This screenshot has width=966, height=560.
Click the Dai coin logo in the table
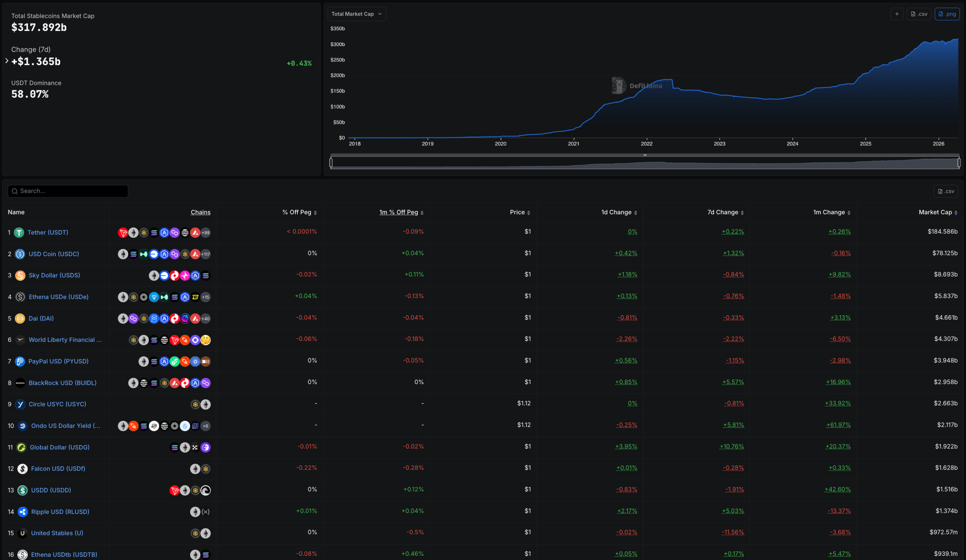click(20, 318)
